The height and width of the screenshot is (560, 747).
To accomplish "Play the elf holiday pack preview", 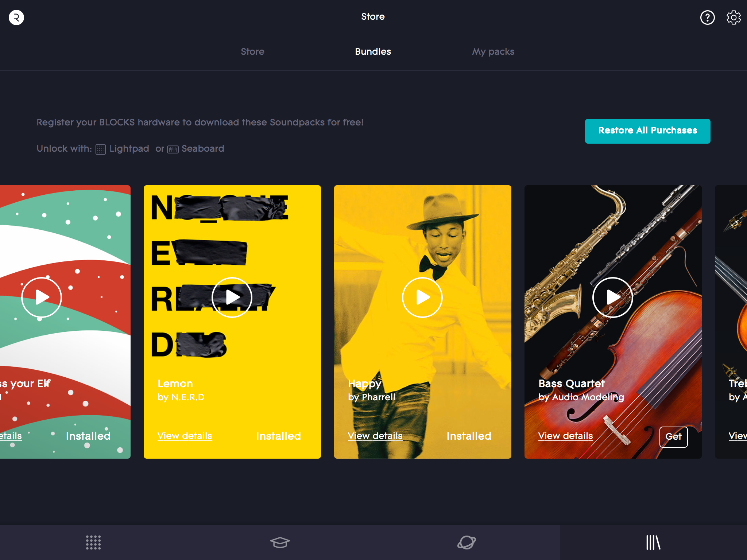I will click(42, 297).
